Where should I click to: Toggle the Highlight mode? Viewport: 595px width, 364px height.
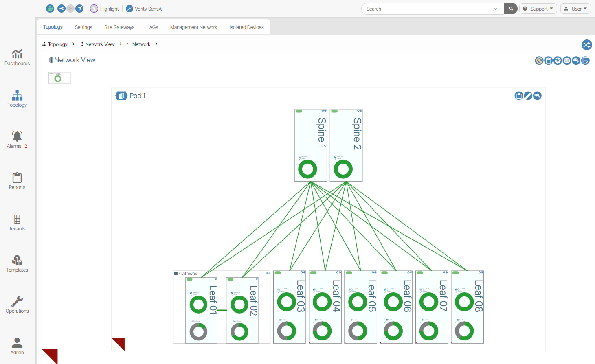[105, 9]
